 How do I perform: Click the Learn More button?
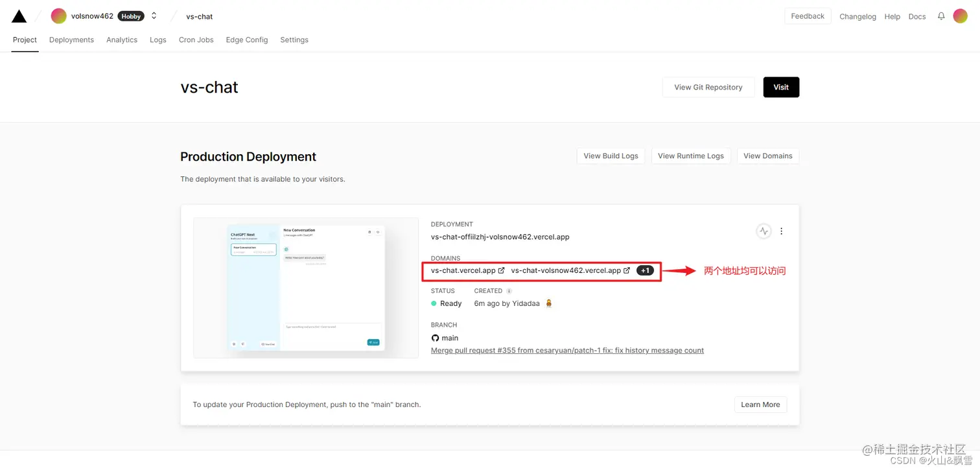761,405
